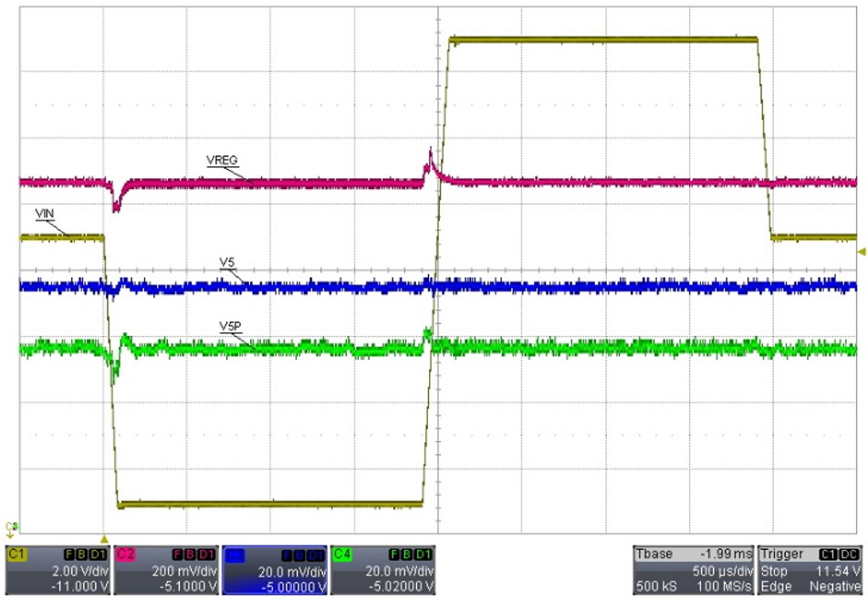The image size is (868, 600).
Task: Open the C1 channel descriptor badge
Action: (x=17, y=553)
